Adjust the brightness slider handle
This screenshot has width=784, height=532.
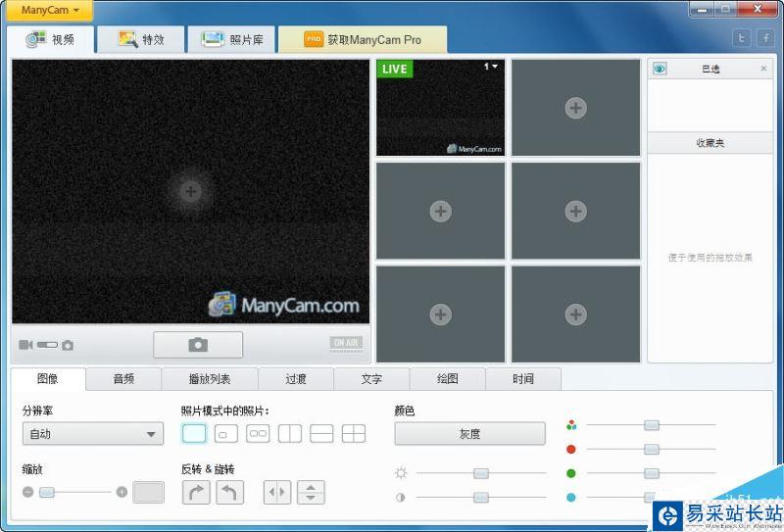481,473
